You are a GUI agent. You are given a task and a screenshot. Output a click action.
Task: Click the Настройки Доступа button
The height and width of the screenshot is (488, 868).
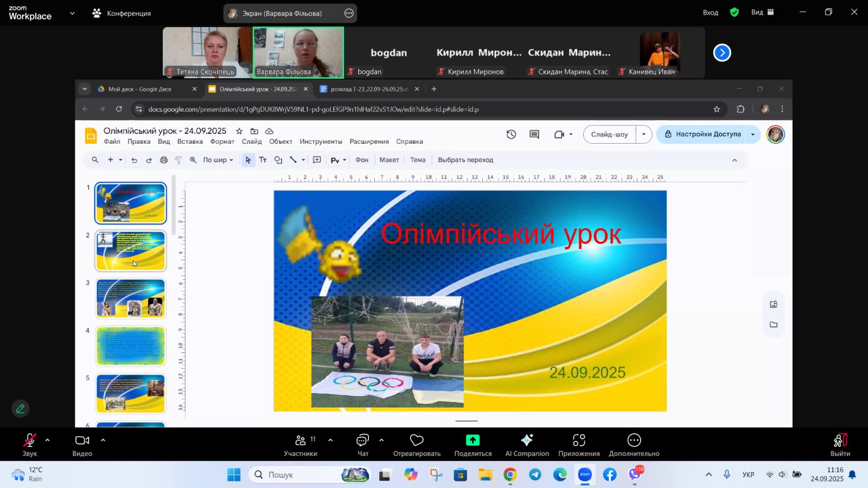click(702, 134)
